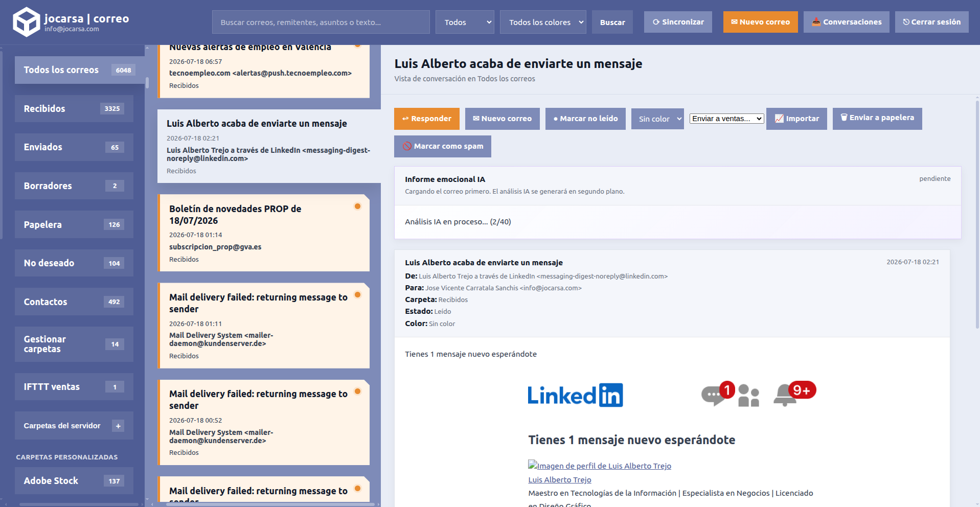
Task: Click the Tienes 1 mensaje nuevo esperándote heading
Action: pyautogui.click(x=632, y=440)
